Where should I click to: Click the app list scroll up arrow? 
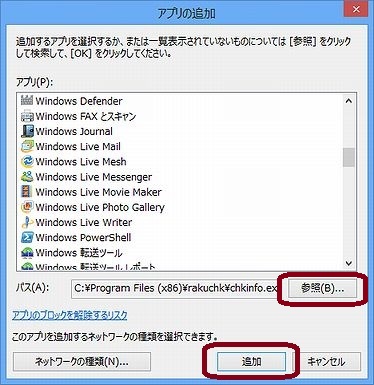point(349,101)
